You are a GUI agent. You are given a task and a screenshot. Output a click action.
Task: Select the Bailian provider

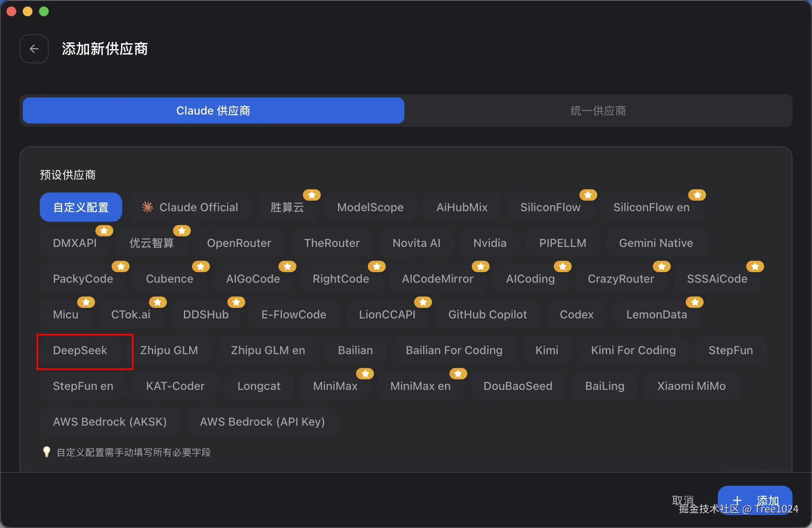tap(355, 350)
